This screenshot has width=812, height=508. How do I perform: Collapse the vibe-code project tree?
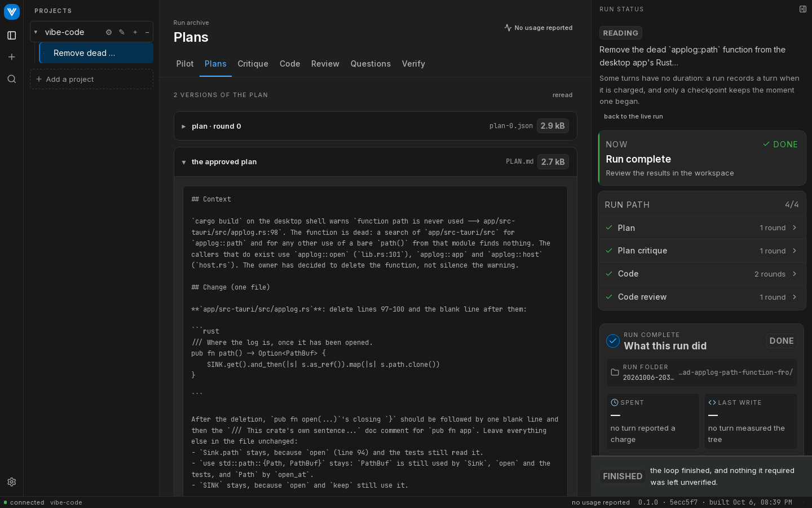click(36, 32)
